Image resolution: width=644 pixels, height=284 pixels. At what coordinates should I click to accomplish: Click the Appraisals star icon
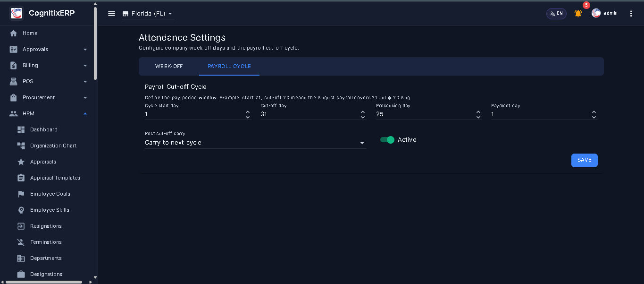pyautogui.click(x=21, y=162)
